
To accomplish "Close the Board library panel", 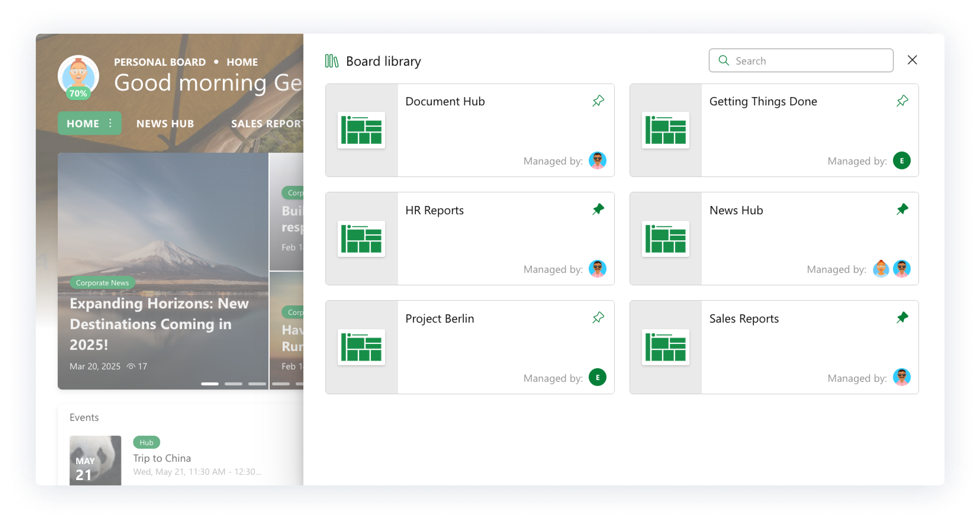I will click(912, 60).
